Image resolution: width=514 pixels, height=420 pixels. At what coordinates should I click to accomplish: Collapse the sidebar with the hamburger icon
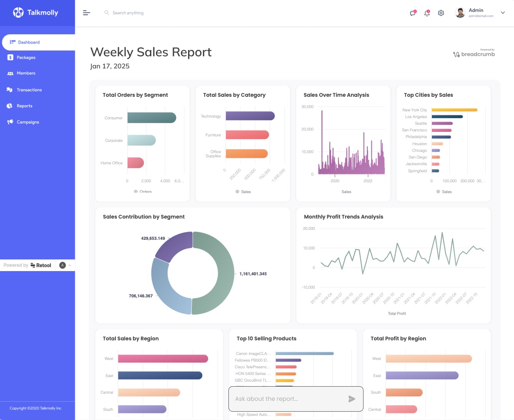pyautogui.click(x=86, y=13)
